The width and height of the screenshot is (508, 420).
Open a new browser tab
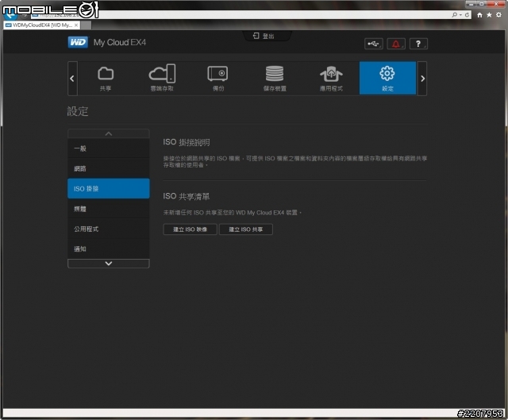pyautogui.click(x=86, y=25)
